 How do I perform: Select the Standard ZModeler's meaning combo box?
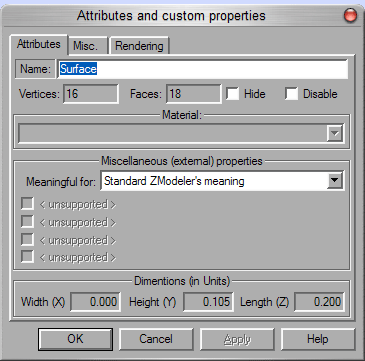tap(222, 181)
